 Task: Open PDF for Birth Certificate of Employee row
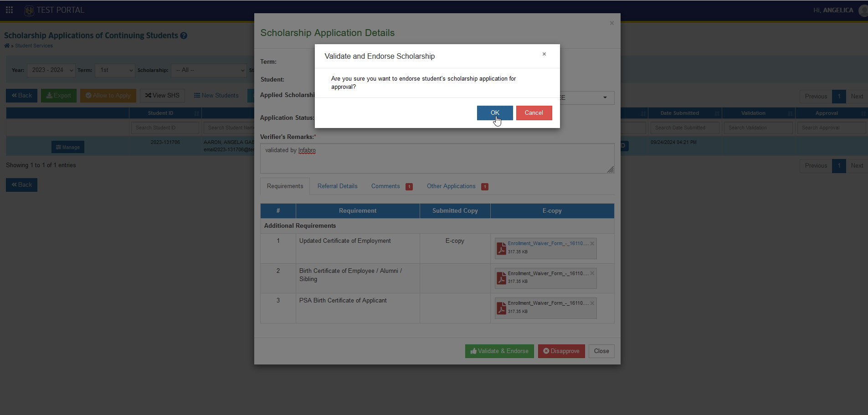pos(548,274)
